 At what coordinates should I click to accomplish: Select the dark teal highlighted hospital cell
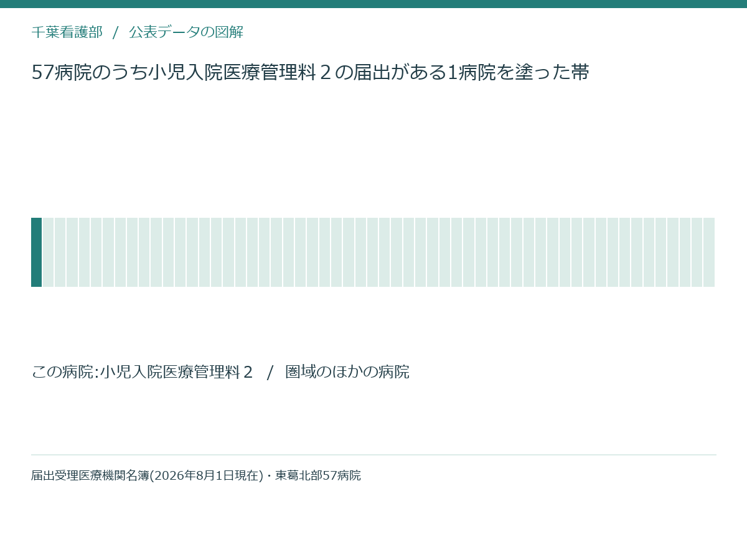click(x=36, y=252)
